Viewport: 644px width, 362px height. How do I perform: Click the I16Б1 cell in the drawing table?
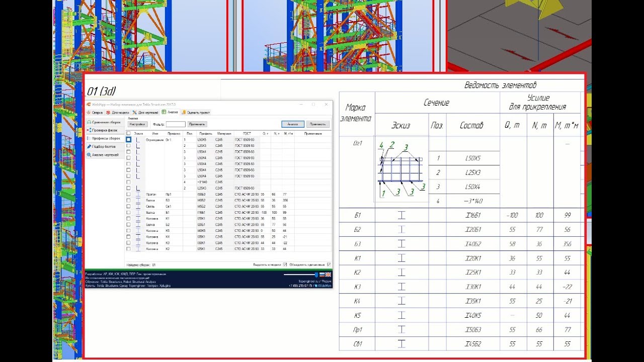pyautogui.click(x=472, y=215)
